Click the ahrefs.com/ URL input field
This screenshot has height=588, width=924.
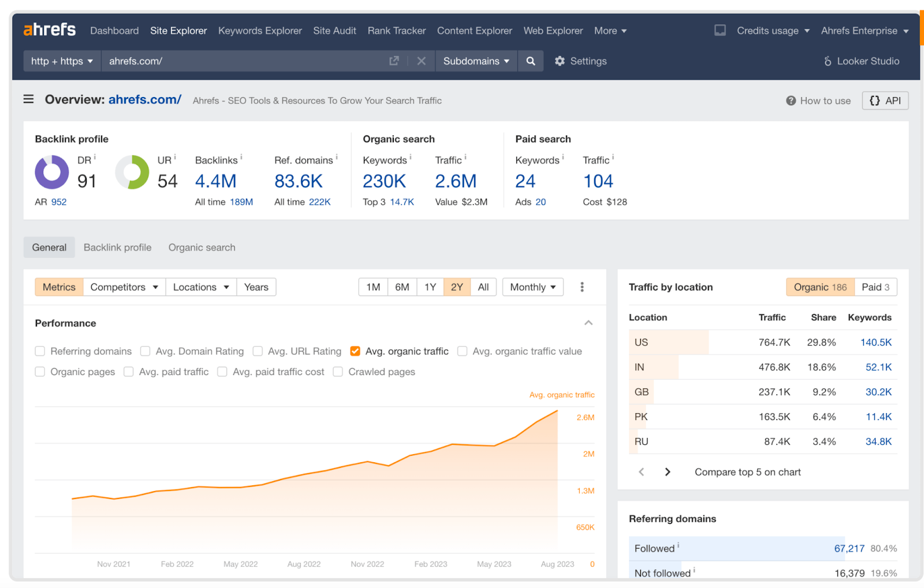243,61
